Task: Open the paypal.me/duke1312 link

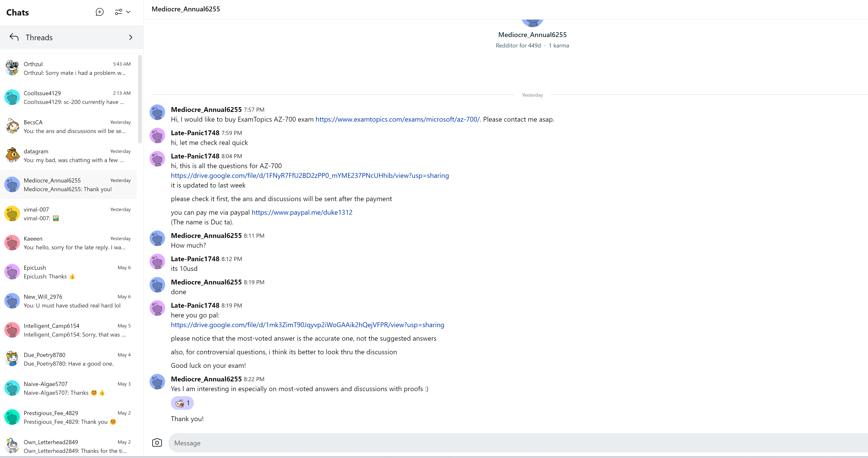Action: point(302,213)
